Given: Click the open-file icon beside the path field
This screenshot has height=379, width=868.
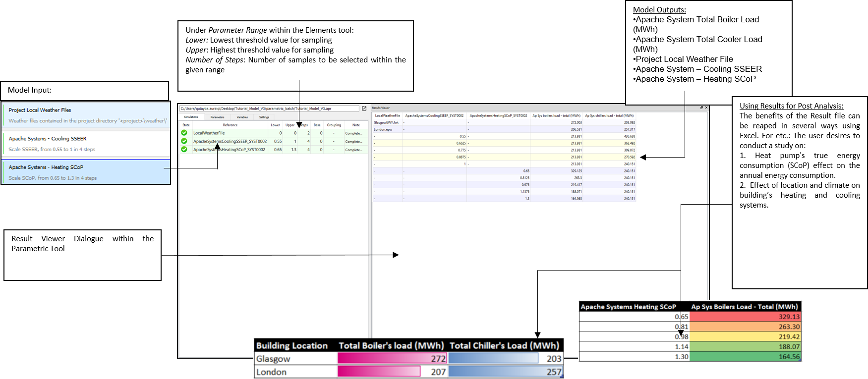Looking at the screenshot, I should click(x=364, y=108).
